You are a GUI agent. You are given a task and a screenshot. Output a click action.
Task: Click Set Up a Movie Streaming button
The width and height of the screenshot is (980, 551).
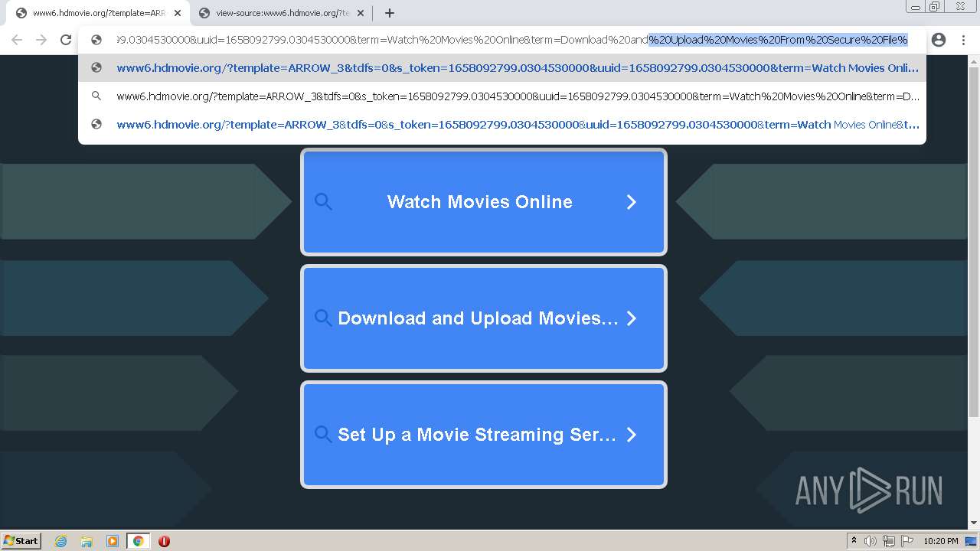(484, 435)
